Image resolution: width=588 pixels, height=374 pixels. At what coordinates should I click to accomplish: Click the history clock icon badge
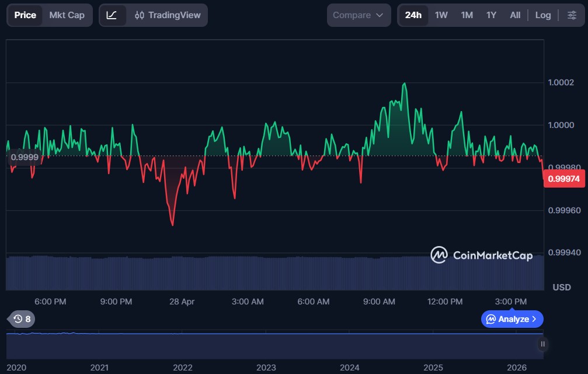pos(22,319)
